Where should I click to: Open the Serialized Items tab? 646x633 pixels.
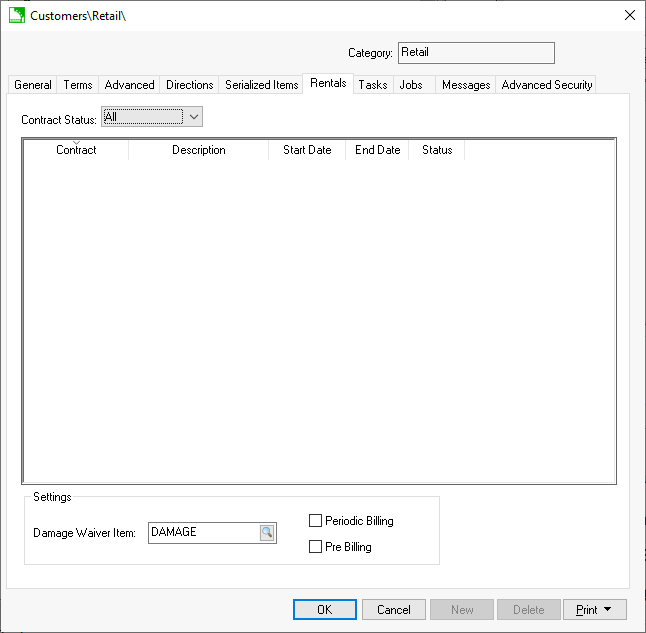(x=262, y=86)
